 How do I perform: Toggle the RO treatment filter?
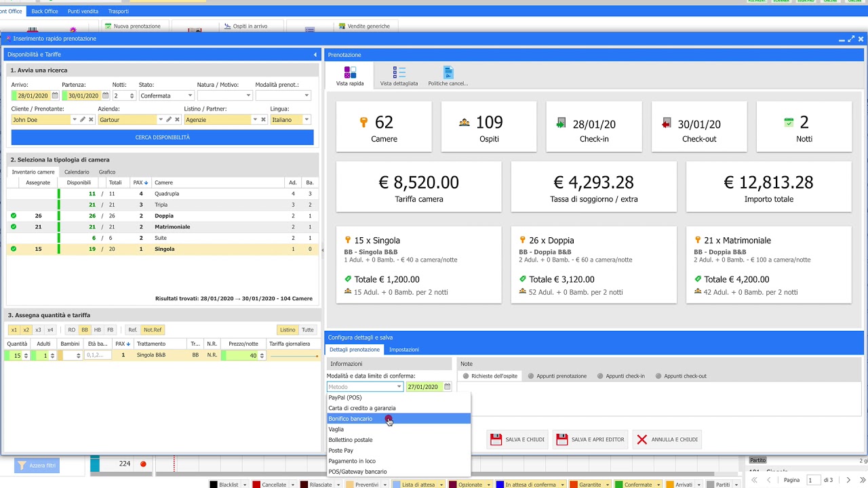point(72,330)
